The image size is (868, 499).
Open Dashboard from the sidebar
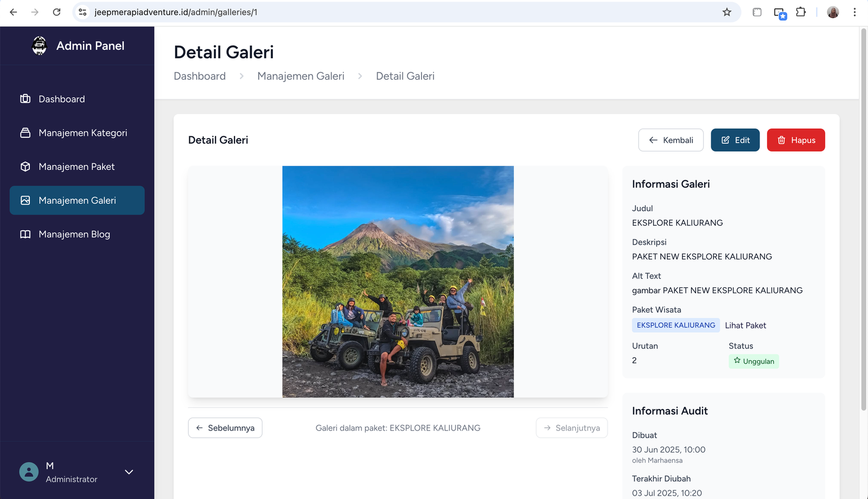(61, 99)
